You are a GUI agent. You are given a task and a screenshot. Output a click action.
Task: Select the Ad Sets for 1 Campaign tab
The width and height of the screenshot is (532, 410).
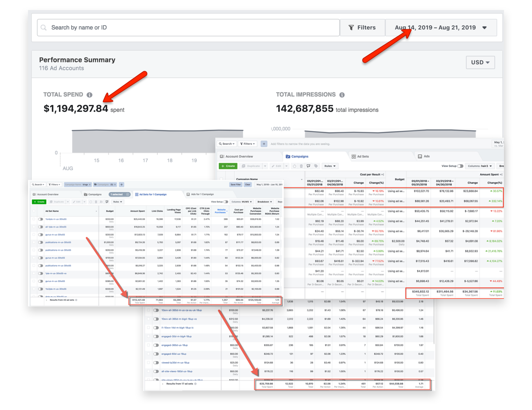[151, 194]
